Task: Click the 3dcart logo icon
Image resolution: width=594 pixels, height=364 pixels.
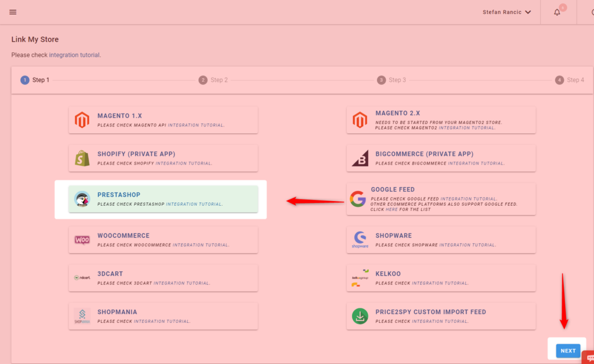Action: click(82, 278)
